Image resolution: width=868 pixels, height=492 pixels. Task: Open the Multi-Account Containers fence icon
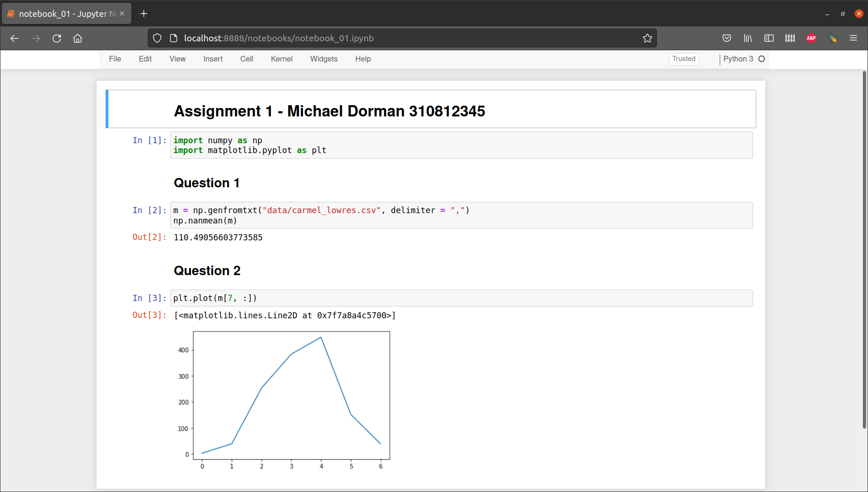coord(790,38)
